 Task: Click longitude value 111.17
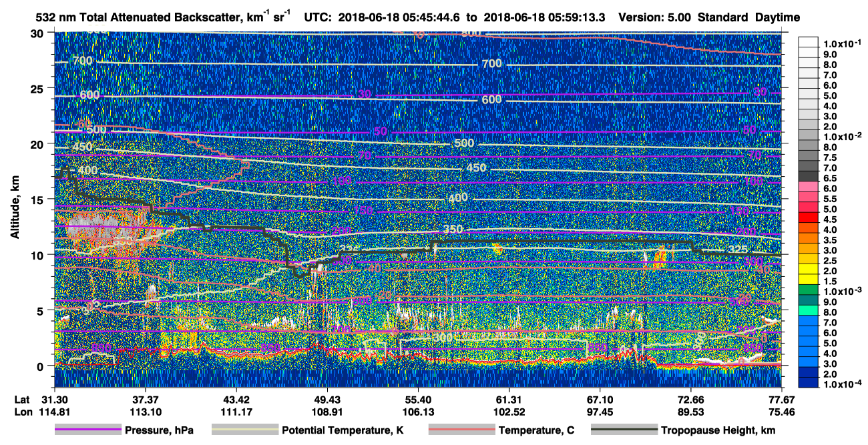coord(236,412)
